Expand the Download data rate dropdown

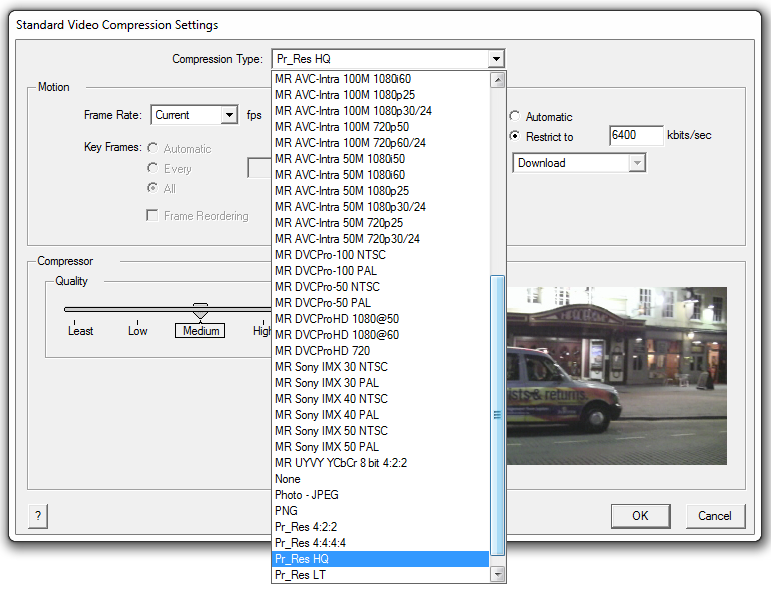(x=636, y=163)
